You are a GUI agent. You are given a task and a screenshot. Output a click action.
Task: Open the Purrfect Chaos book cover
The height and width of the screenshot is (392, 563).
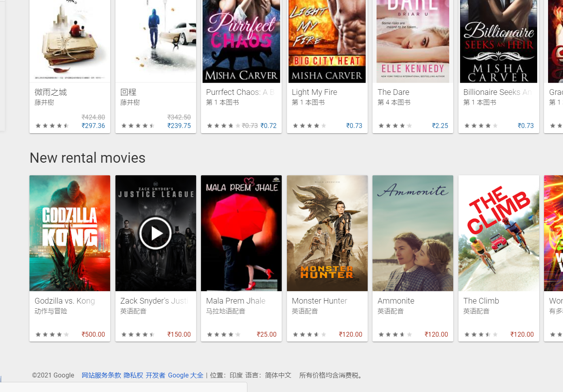click(241, 41)
